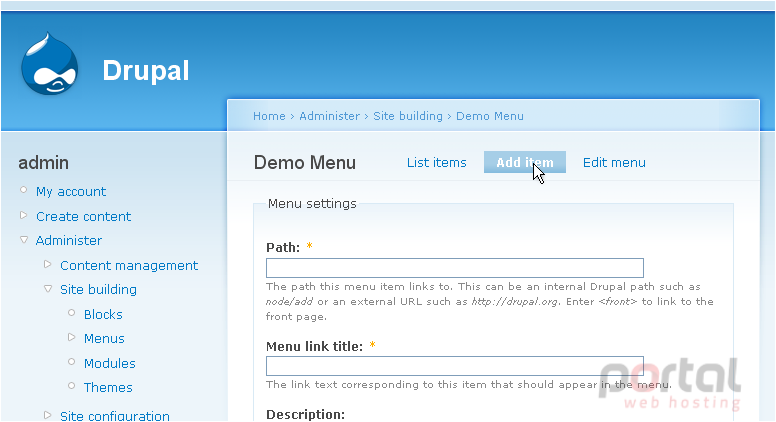Click the Menu link title label
Viewport: 776px width, 422px height.
(314, 347)
